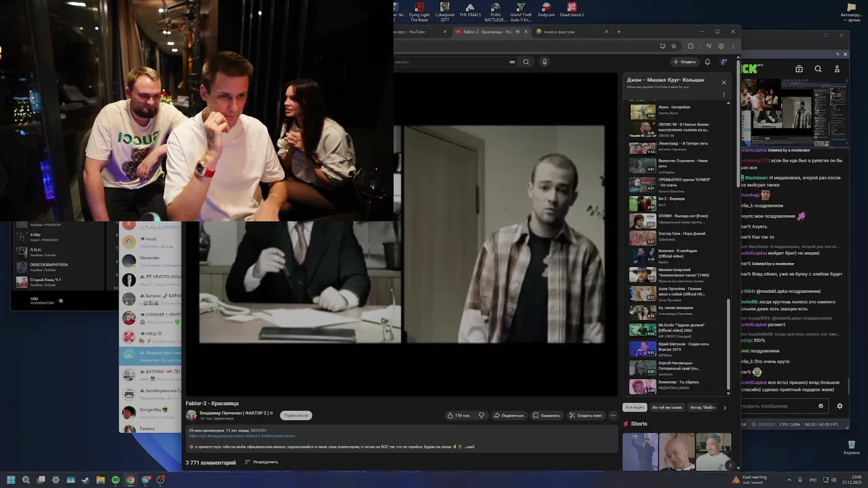Select the 'Автор: Vladimir' filter chip

(x=703, y=407)
